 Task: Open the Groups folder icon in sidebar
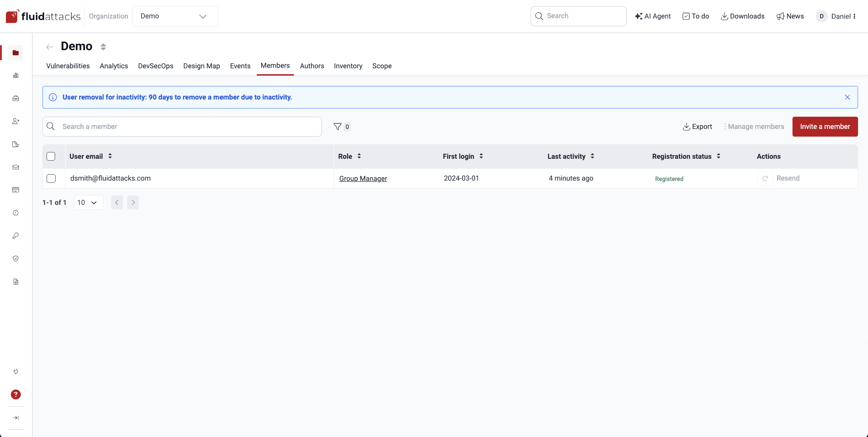click(x=16, y=52)
